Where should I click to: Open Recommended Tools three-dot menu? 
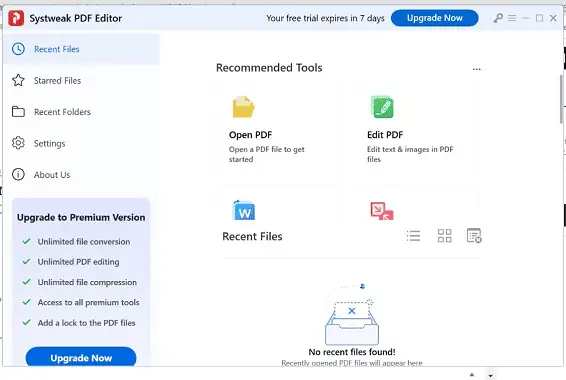pos(476,69)
